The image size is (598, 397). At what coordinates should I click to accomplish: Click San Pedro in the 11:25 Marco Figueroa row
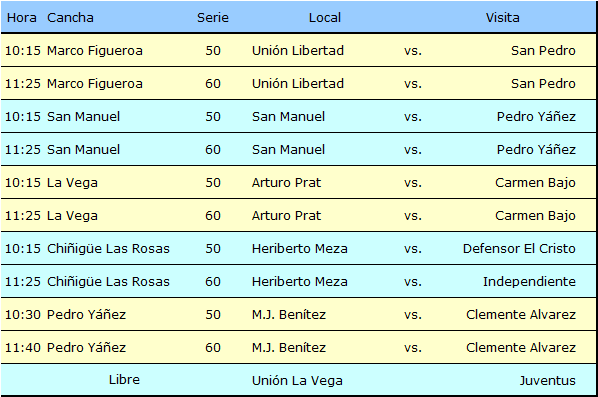click(543, 84)
